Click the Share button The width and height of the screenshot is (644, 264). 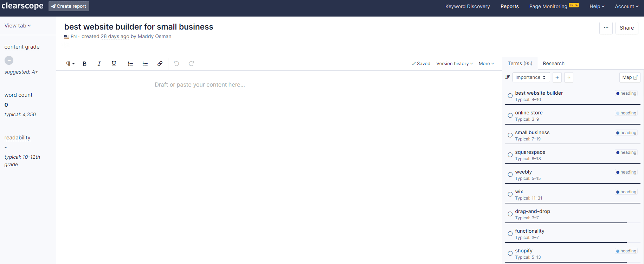(x=627, y=28)
